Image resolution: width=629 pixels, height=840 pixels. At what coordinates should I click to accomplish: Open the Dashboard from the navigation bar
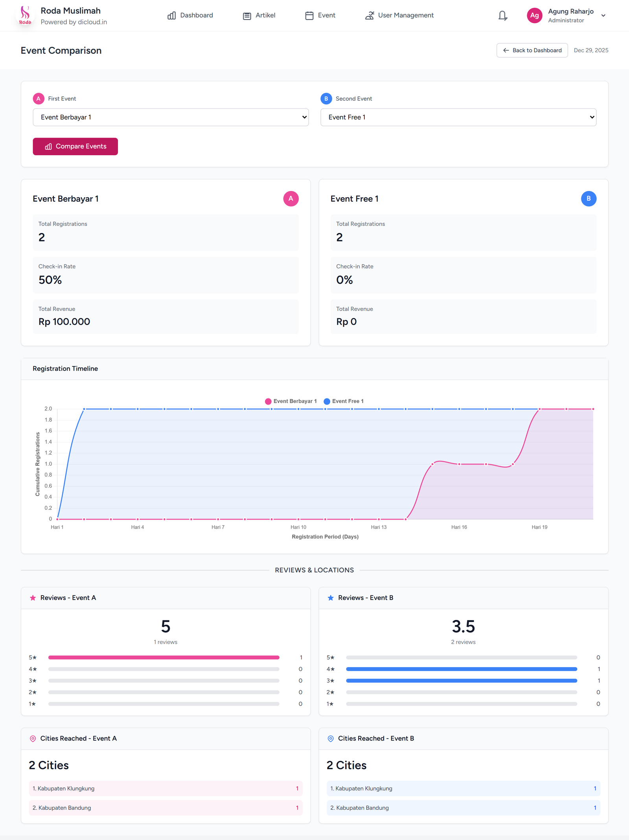190,15
